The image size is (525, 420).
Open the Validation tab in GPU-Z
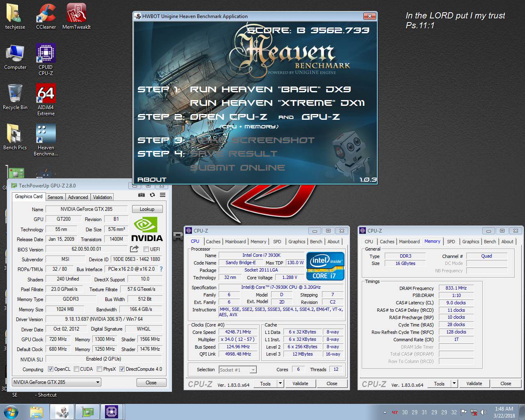pos(102,197)
